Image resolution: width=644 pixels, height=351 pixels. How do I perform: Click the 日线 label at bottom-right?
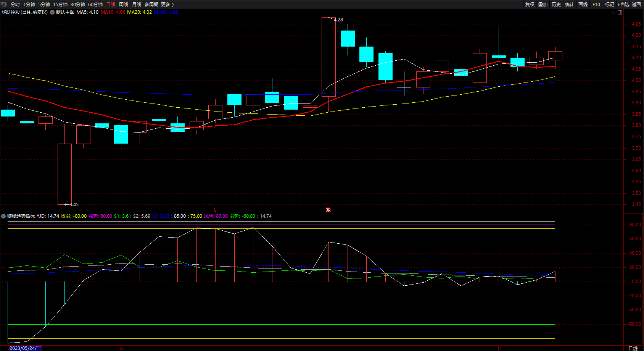click(x=633, y=348)
